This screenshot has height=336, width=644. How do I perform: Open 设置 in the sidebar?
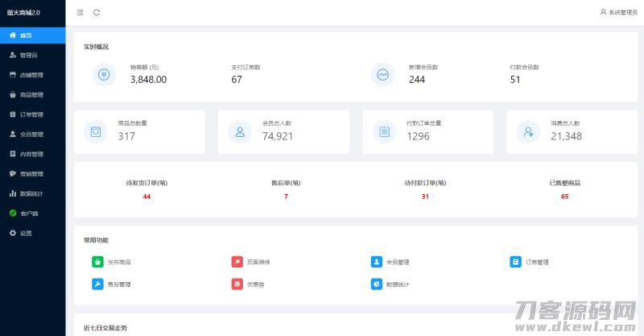pos(33,233)
